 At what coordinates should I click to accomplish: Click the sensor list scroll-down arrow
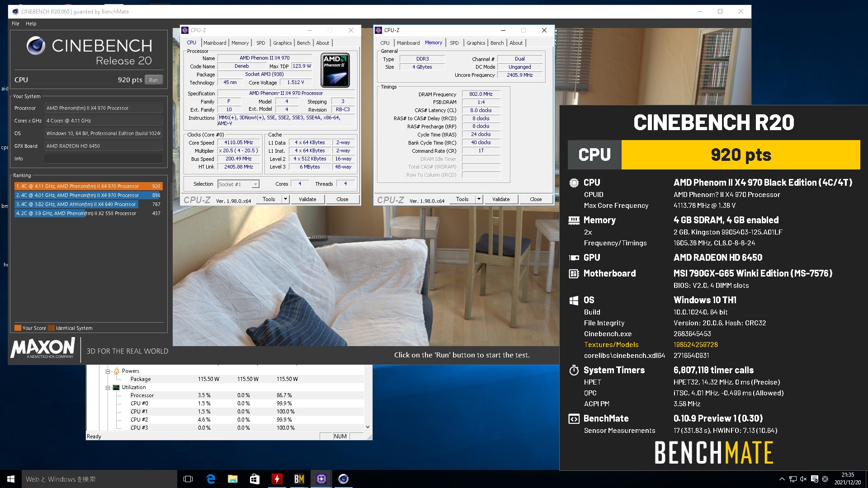(x=368, y=427)
